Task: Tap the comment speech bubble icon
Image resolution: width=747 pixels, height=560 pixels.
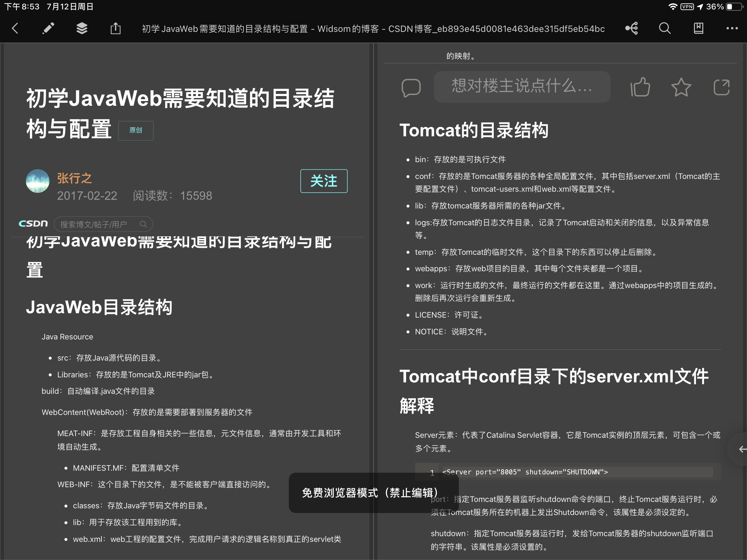Action: (x=411, y=88)
